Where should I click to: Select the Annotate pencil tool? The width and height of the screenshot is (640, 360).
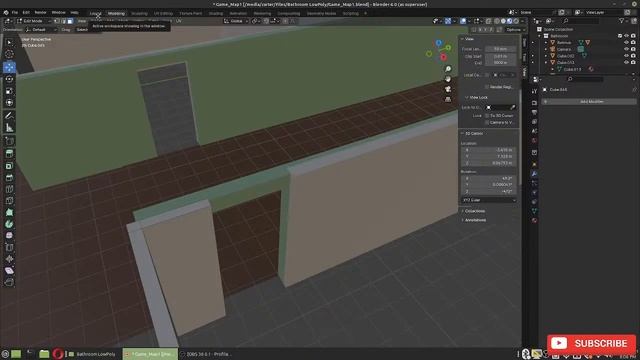9,116
